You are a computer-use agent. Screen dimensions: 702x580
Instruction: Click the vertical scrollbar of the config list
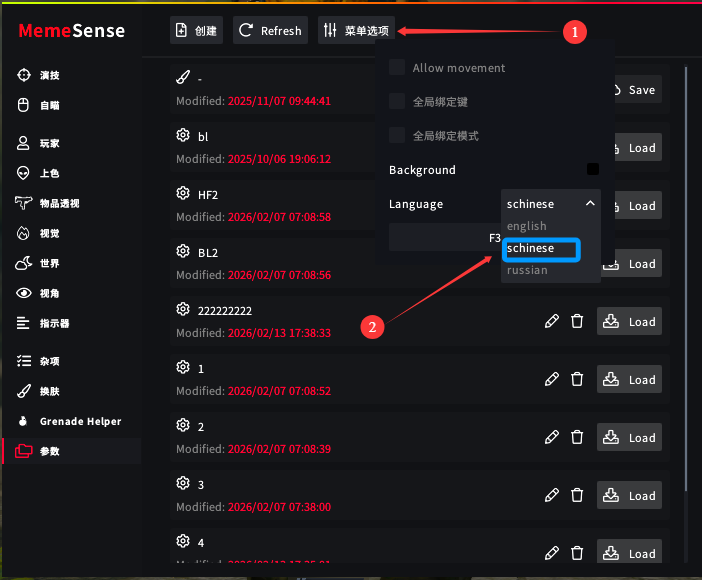[x=685, y=280]
